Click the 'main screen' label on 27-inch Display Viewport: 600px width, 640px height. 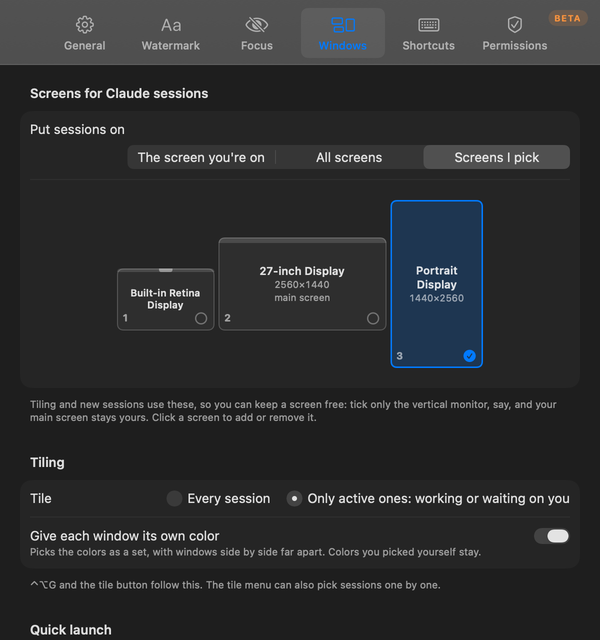coord(302,298)
